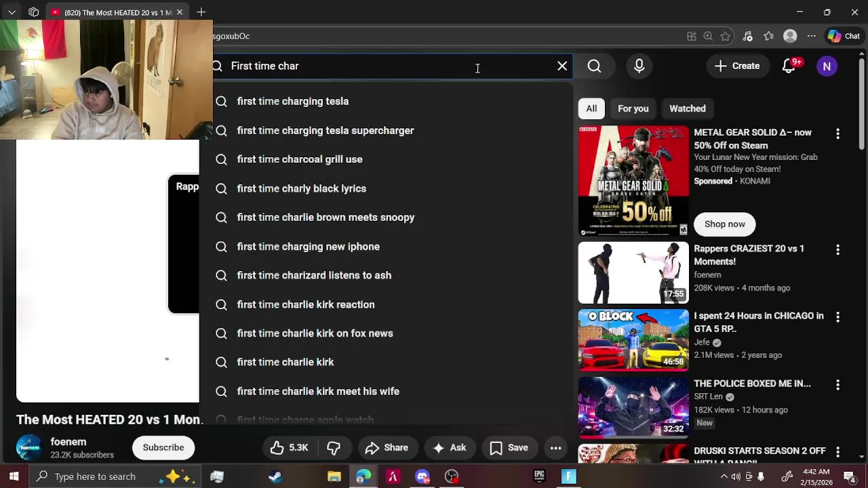Open the browser Favorites list icon
The height and width of the screenshot is (488, 868).
point(768,36)
